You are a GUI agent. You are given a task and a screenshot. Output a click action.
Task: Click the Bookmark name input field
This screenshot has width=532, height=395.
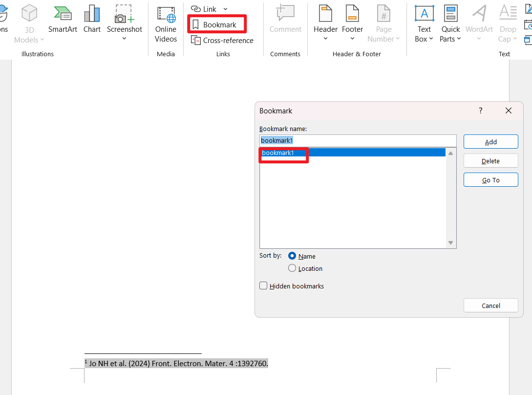point(358,141)
